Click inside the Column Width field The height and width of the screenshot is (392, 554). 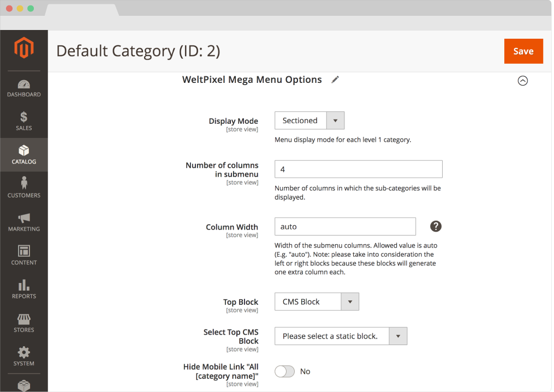coord(345,226)
